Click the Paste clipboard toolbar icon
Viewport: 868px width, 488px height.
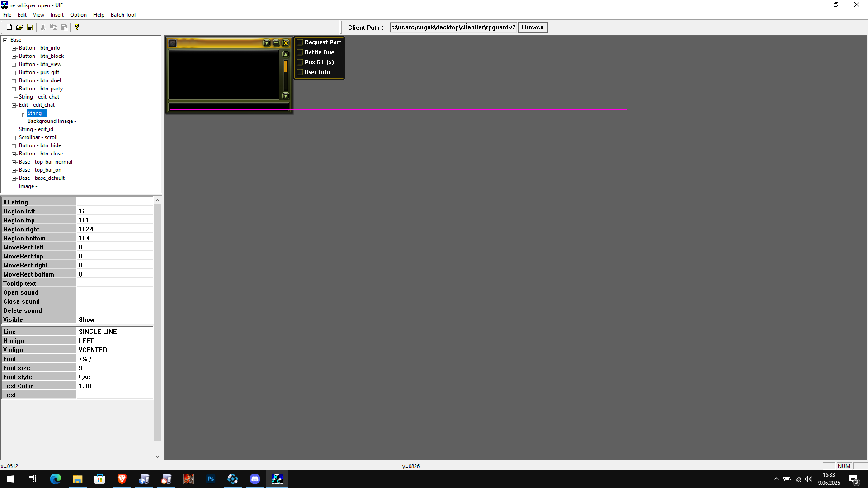pyautogui.click(x=64, y=27)
